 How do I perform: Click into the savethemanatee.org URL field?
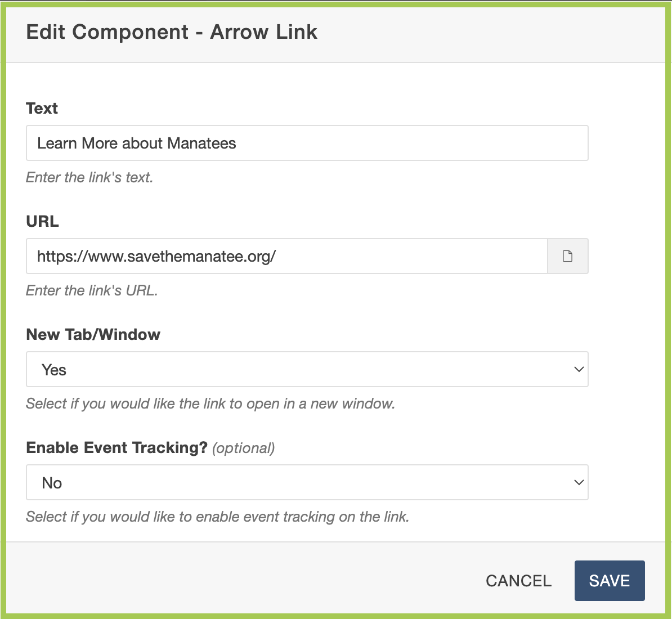[286, 257]
